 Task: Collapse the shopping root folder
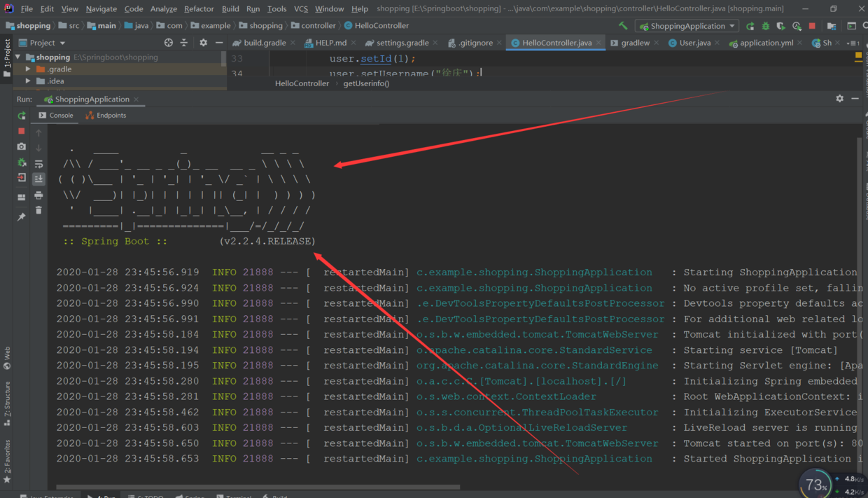coord(18,57)
